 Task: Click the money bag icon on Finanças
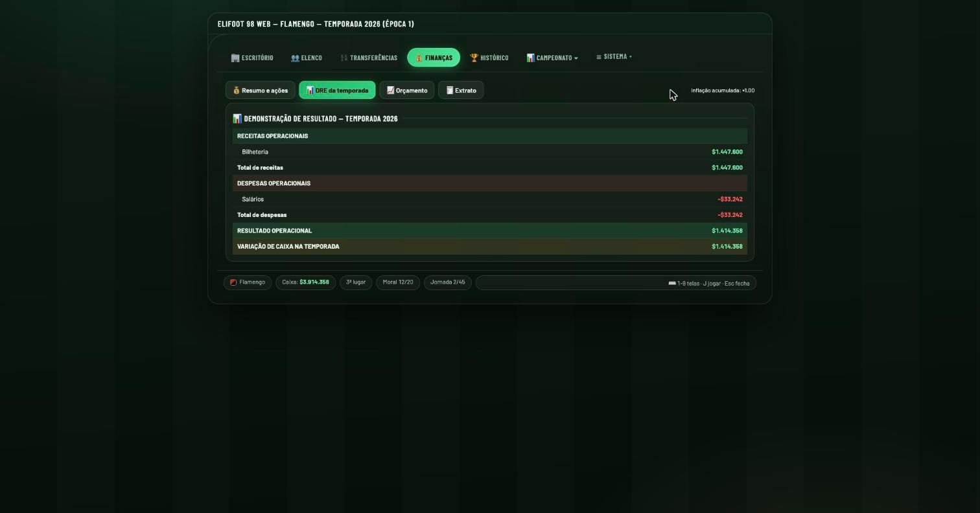pyautogui.click(x=419, y=58)
